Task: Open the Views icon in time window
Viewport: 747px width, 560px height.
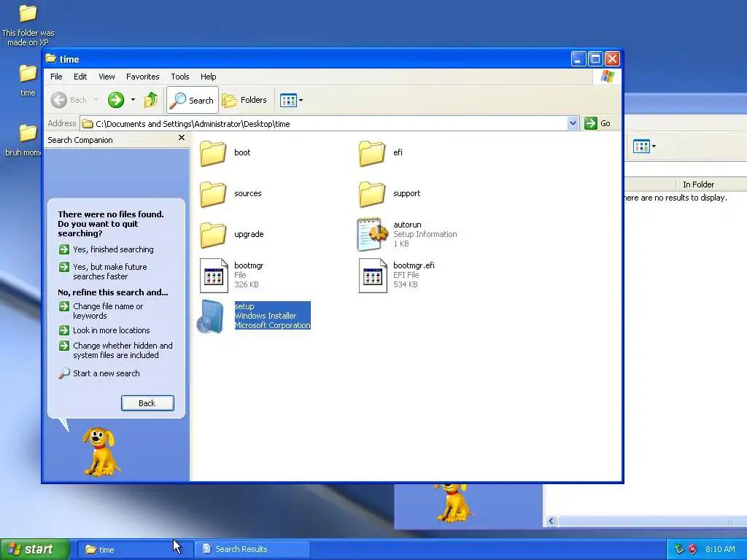Action: pos(288,101)
